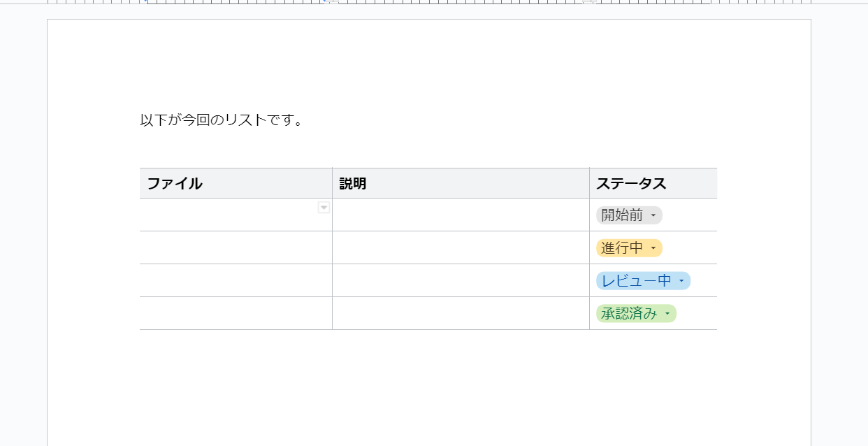
Task: Select the ファイル cell in the レビュー中 row
Action: 236,280
